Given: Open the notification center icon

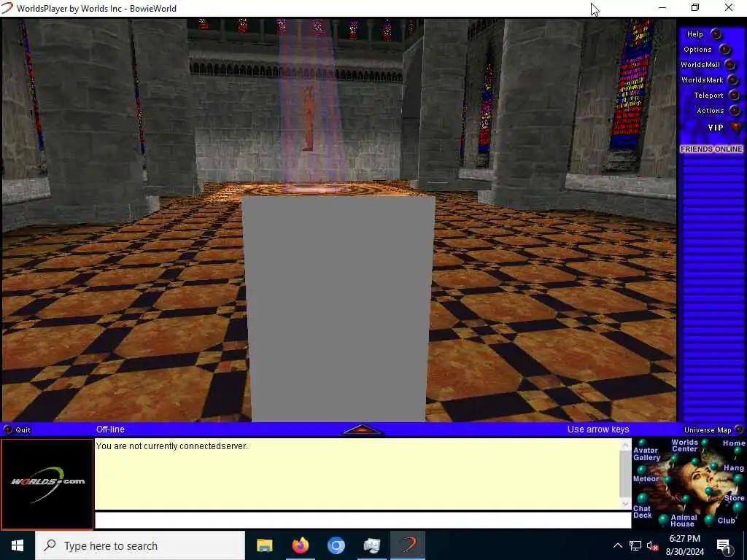Looking at the screenshot, I should [724, 545].
